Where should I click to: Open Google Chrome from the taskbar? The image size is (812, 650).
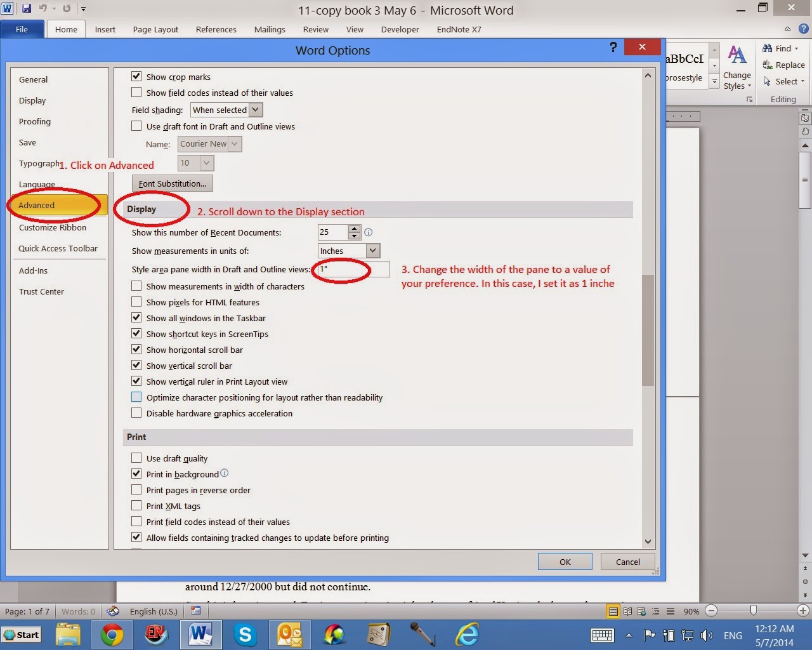112,635
